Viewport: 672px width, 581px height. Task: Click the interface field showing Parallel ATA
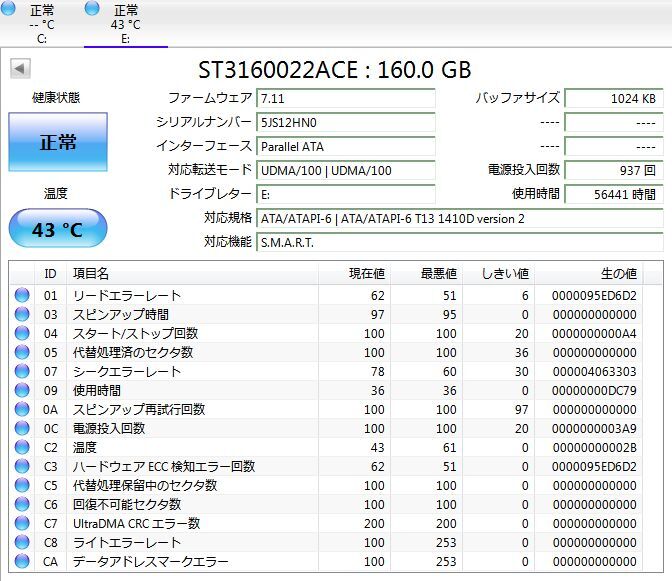[x=346, y=146]
